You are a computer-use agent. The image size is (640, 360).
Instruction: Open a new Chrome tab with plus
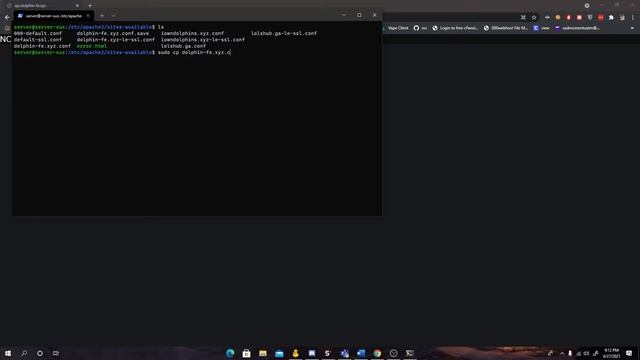click(x=90, y=6)
